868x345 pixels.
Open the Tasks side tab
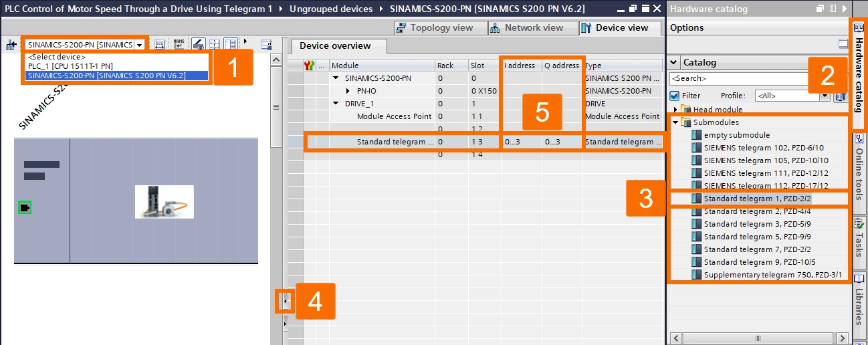click(860, 242)
